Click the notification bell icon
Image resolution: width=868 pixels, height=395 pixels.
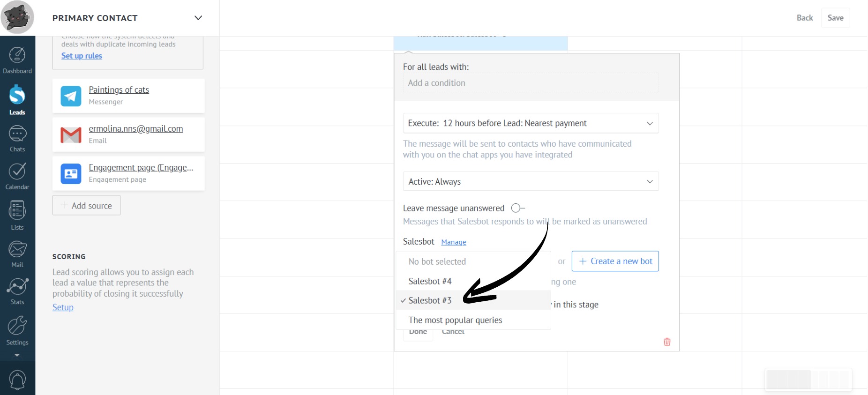[x=17, y=380]
